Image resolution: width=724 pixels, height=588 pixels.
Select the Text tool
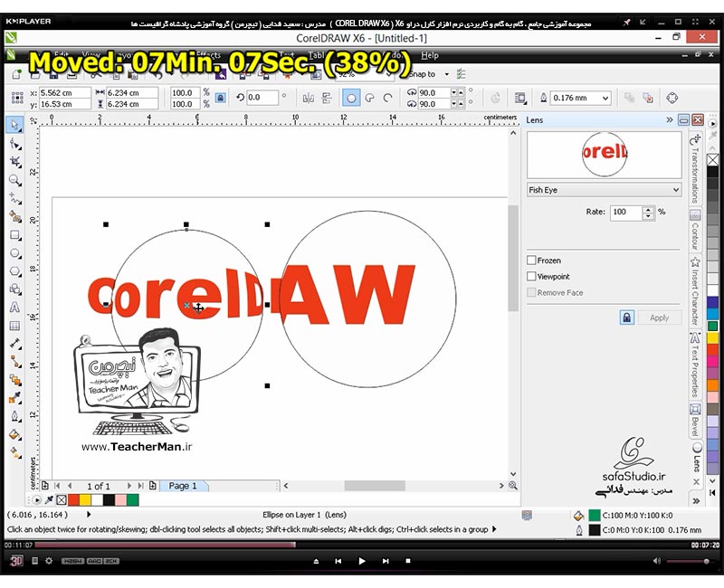14,308
